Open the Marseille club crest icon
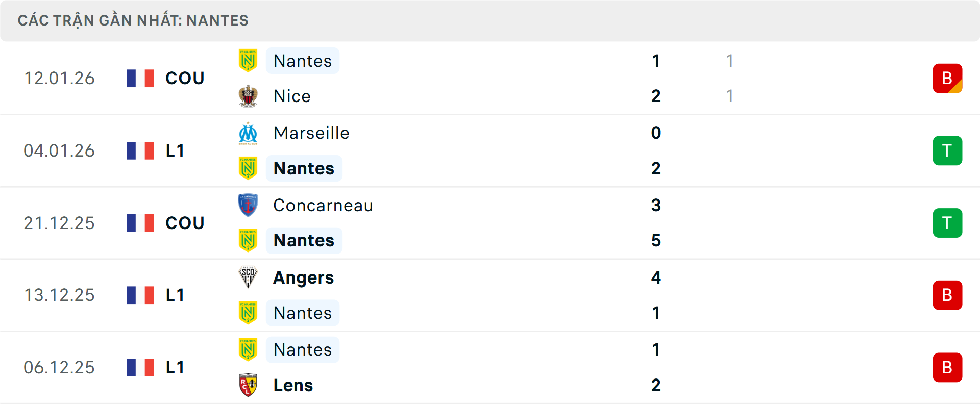Viewport: 980px width, 404px height. pyautogui.click(x=248, y=133)
